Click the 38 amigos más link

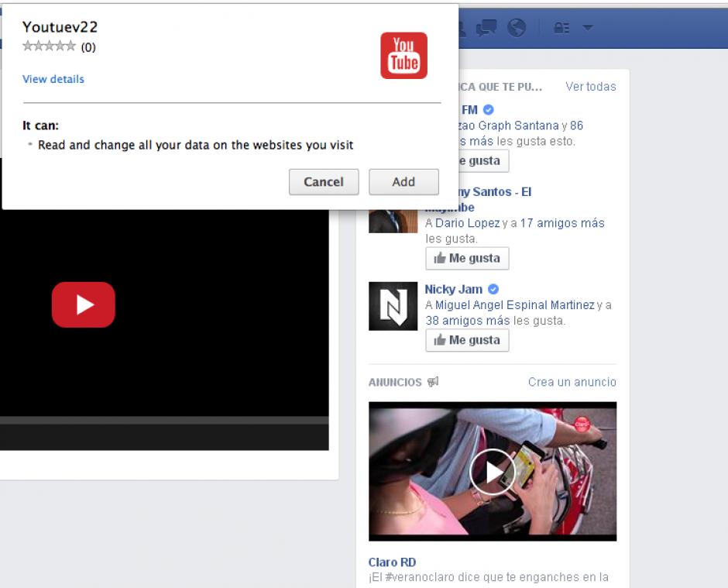click(x=468, y=321)
